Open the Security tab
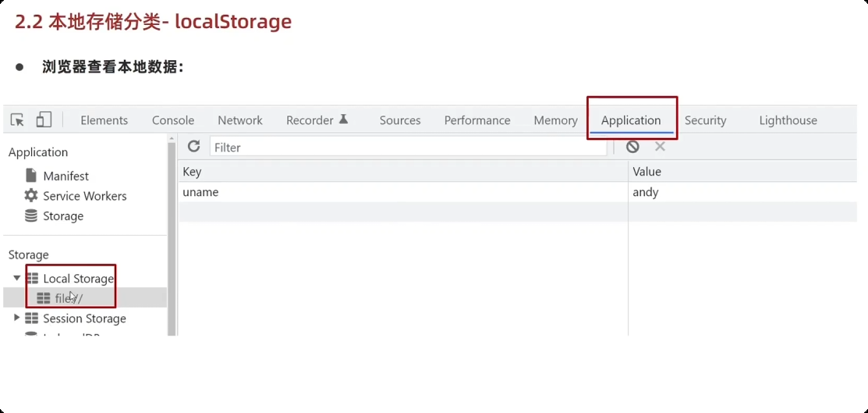Screen dimensions: 868x413 point(705,120)
